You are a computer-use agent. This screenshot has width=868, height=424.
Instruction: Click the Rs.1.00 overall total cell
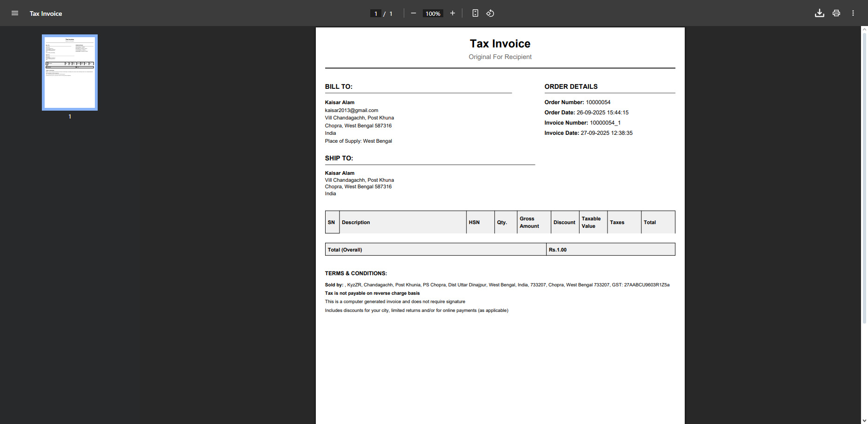[x=558, y=250]
